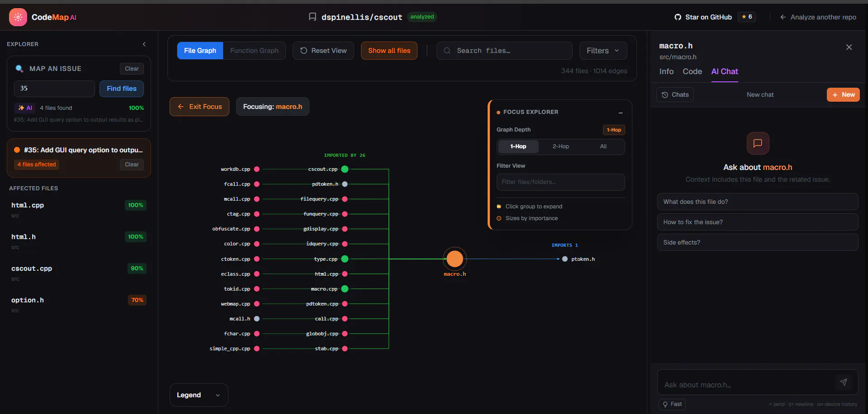The height and width of the screenshot is (414, 868).
Task: Switch to File Graph view
Action: [200, 51]
